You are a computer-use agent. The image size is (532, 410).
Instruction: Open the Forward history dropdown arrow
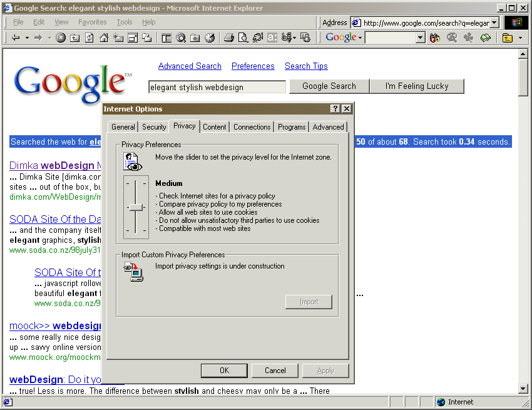pyautogui.click(x=49, y=38)
